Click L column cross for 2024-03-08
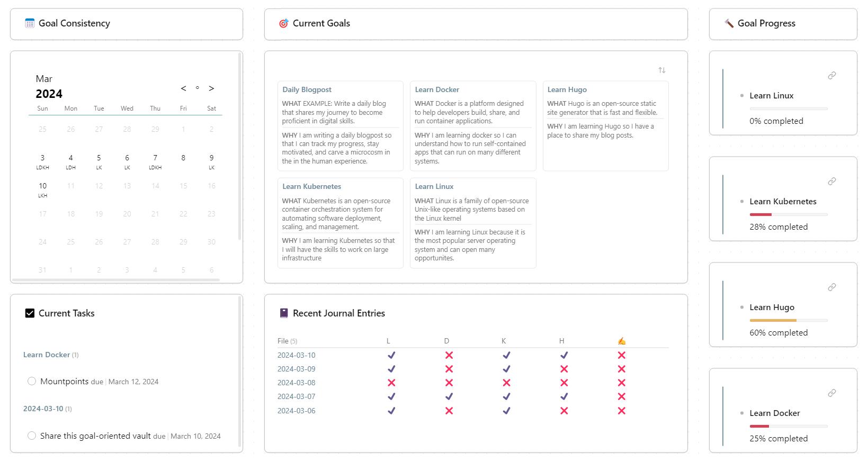The height and width of the screenshot is (462, 868). 391,383
